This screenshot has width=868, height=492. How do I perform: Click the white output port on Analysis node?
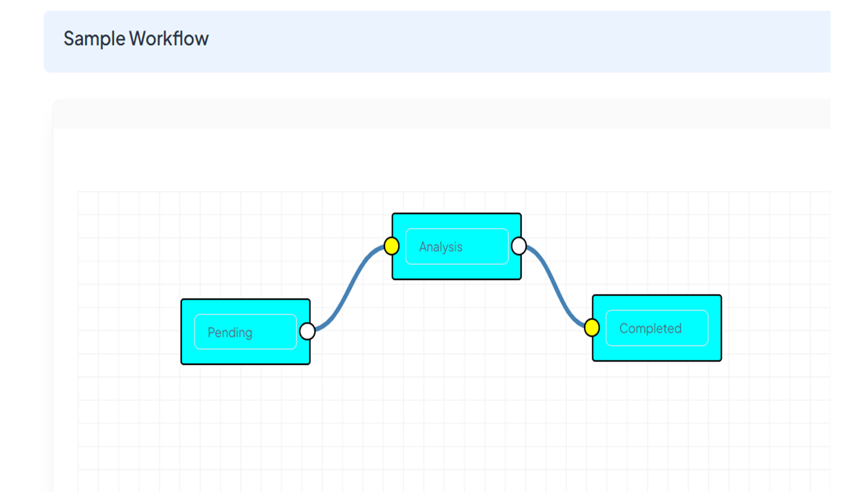pos(519,246)
